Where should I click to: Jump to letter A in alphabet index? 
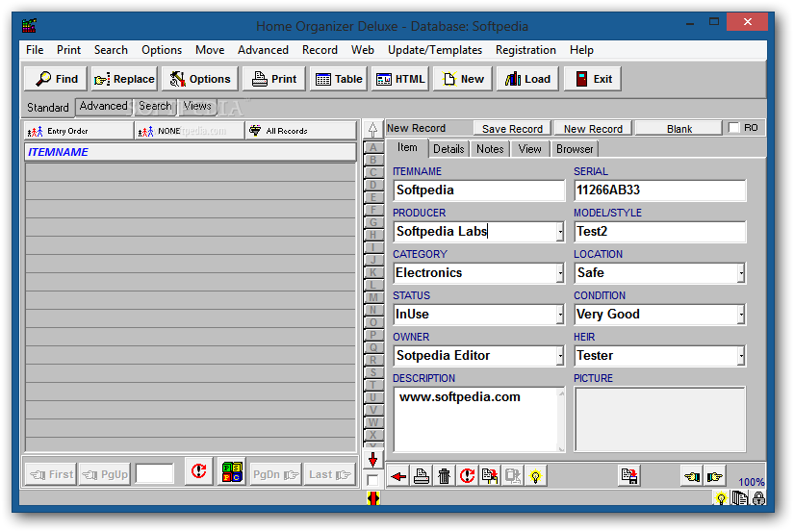point(373,147)
